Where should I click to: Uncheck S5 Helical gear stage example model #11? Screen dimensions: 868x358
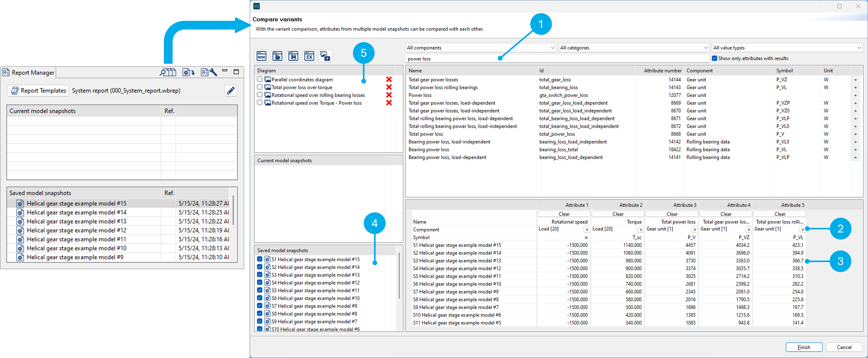point(259,290)
